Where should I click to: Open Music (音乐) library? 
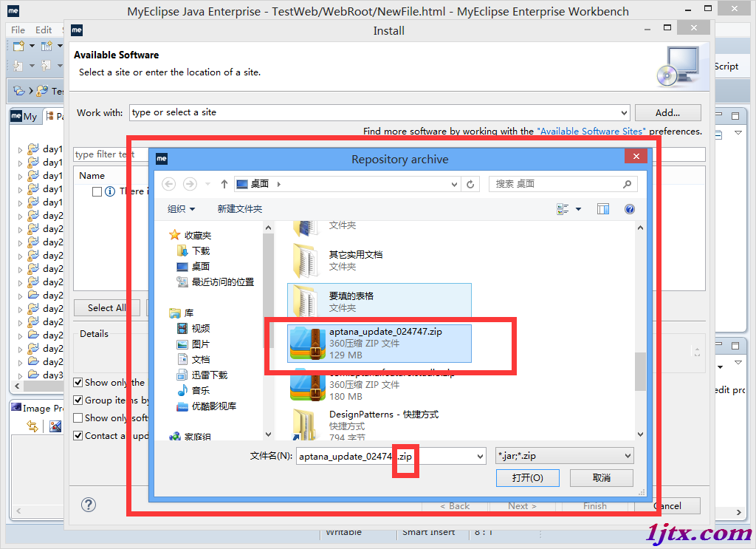pyautogui.click(x=193, y=390)
